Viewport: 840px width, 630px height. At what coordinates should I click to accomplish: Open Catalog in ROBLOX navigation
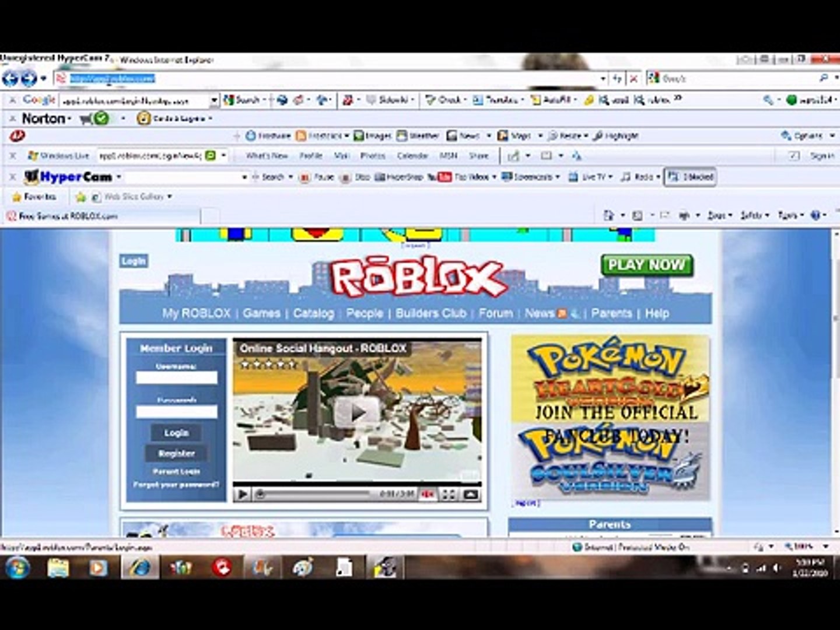coord(313,313)
